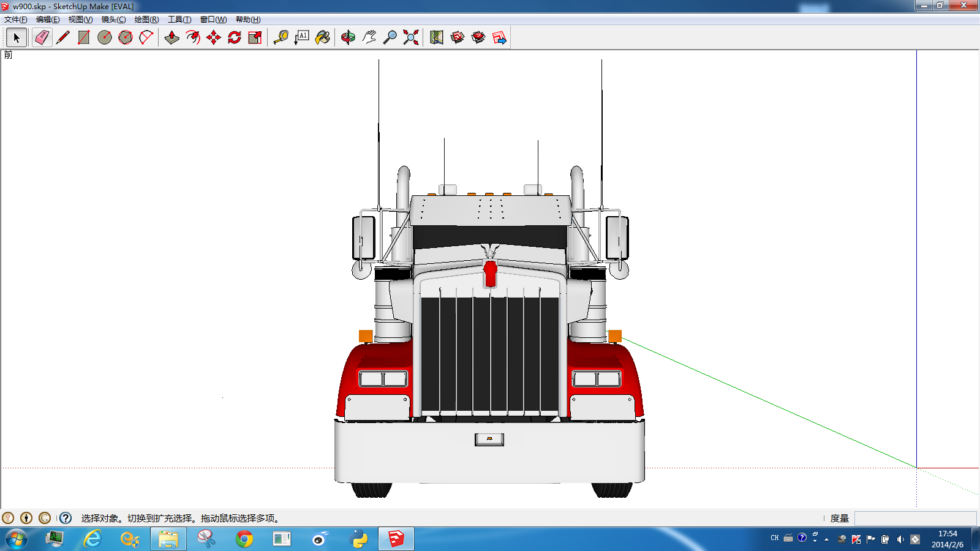Select the Circle drawing tool
Screen dimensions: 980x551
(105, 38)
